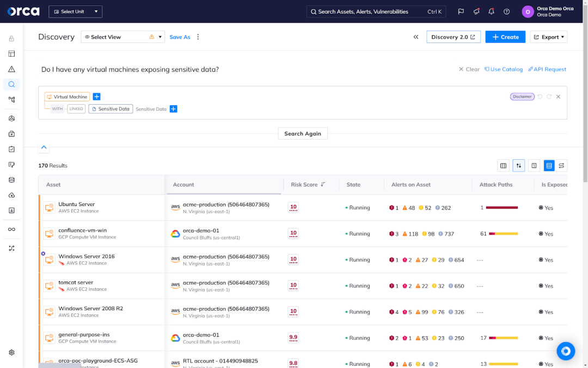
Task: Open the database cylinder icon in sidebar
Action: coord(11,180)
